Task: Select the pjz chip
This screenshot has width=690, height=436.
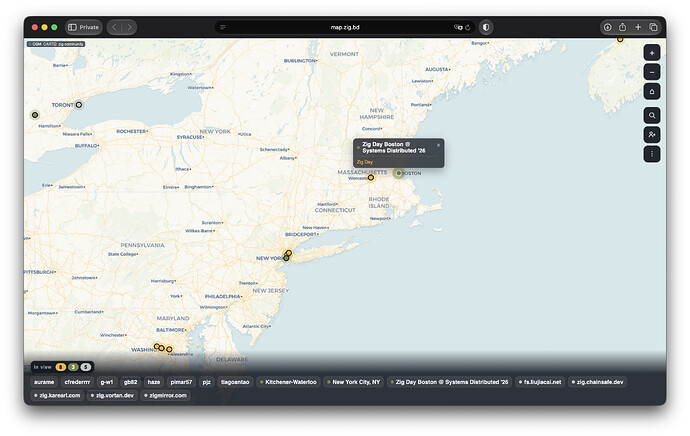Action: coord(207,382)
